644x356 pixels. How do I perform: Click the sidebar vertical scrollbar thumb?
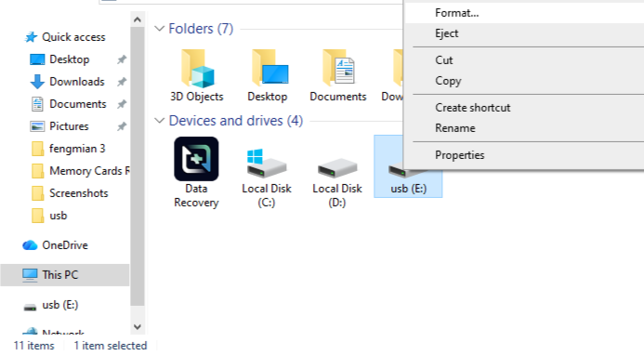pos(138,166)
